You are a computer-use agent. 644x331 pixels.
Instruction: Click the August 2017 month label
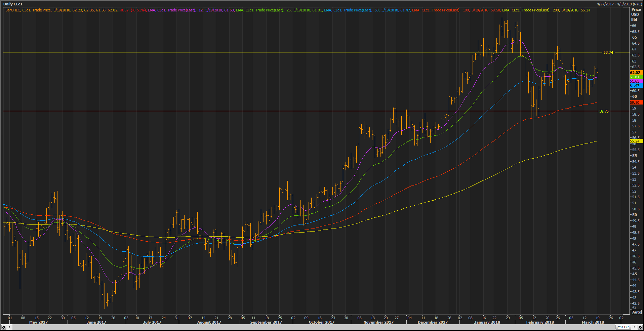(x=209, y=322)
